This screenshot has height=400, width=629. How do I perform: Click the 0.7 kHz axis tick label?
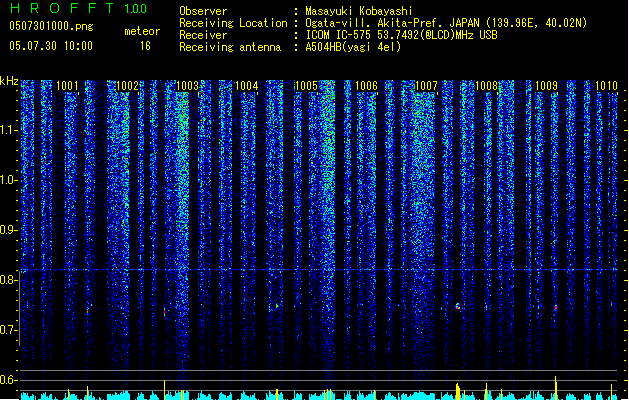(x=8, y=330)
